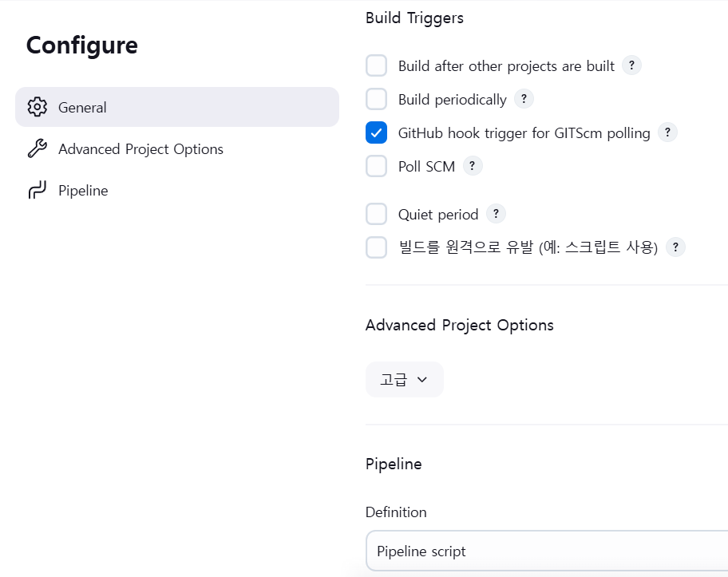Image resolution: width=728 pixels, height=577 pixels.
Task: Open help for Build periodically
Action: point(524,99)
